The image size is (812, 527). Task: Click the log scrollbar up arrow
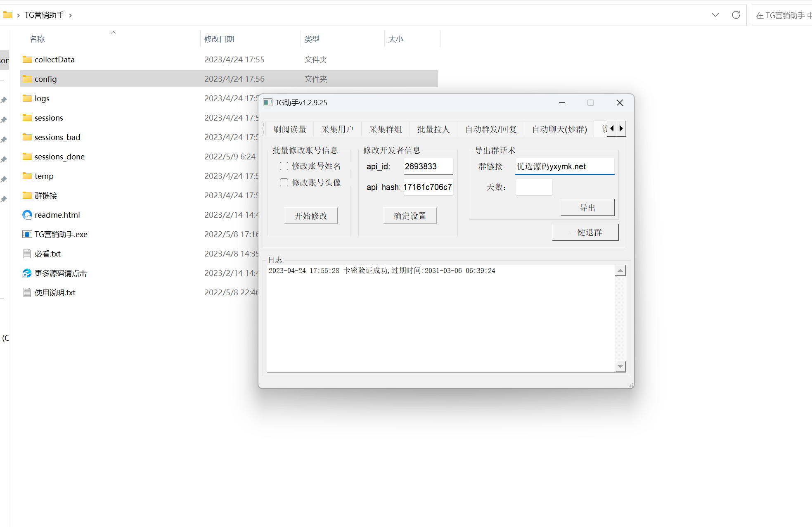point(620,271)
